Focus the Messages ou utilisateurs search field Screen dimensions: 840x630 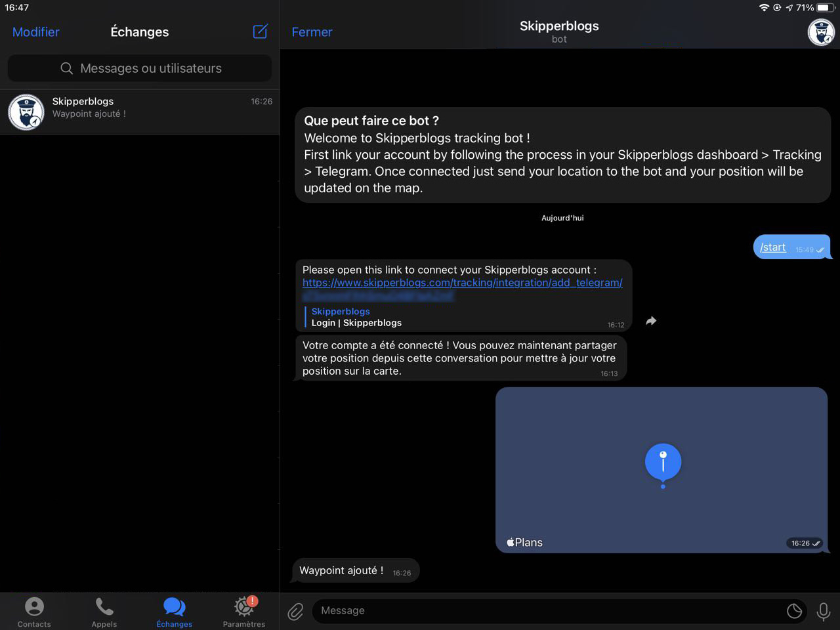tap(140, 68)
